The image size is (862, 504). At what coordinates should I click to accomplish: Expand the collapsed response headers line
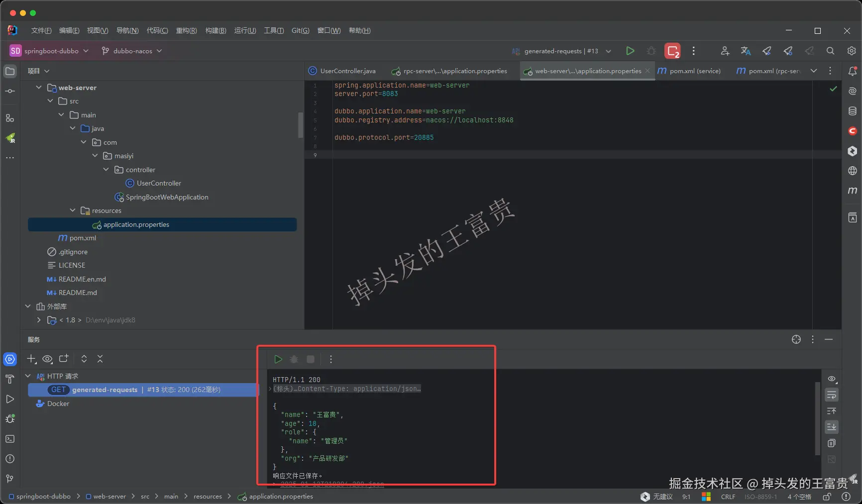(x=270, y=389)
